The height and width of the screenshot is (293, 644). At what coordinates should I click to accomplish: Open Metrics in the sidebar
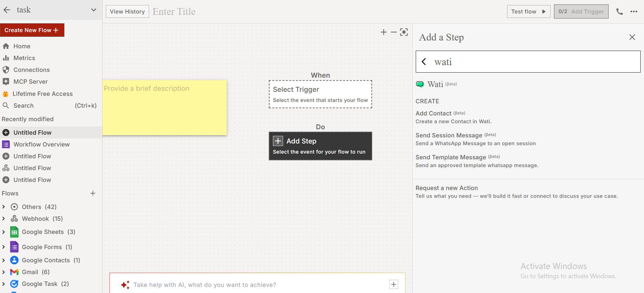(24, 58)
